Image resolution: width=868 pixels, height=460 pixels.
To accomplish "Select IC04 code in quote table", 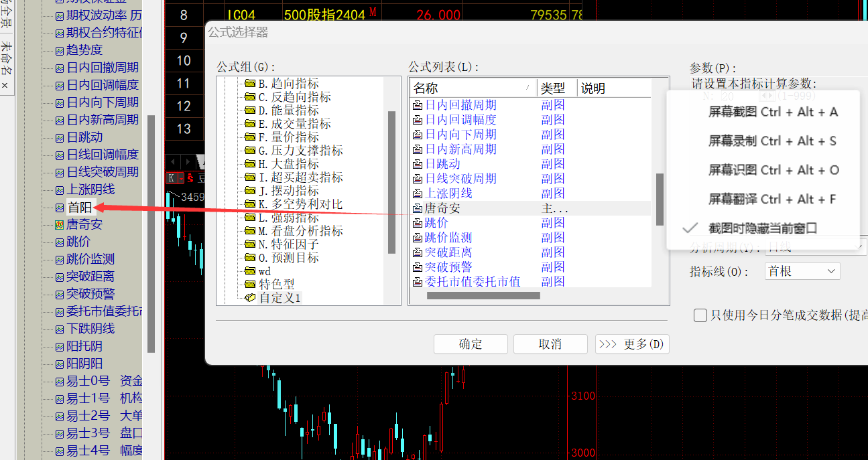I will [241, 15].
